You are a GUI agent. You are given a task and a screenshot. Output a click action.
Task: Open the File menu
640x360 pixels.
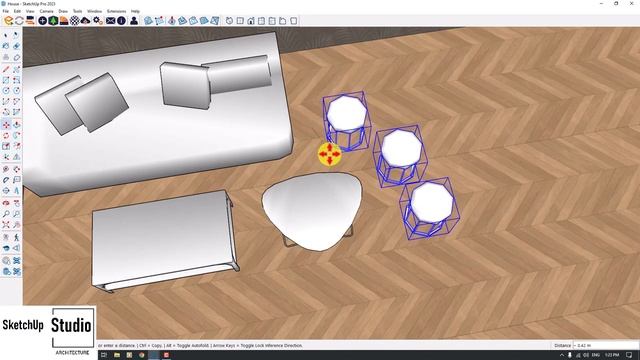(x=6, y=11)
